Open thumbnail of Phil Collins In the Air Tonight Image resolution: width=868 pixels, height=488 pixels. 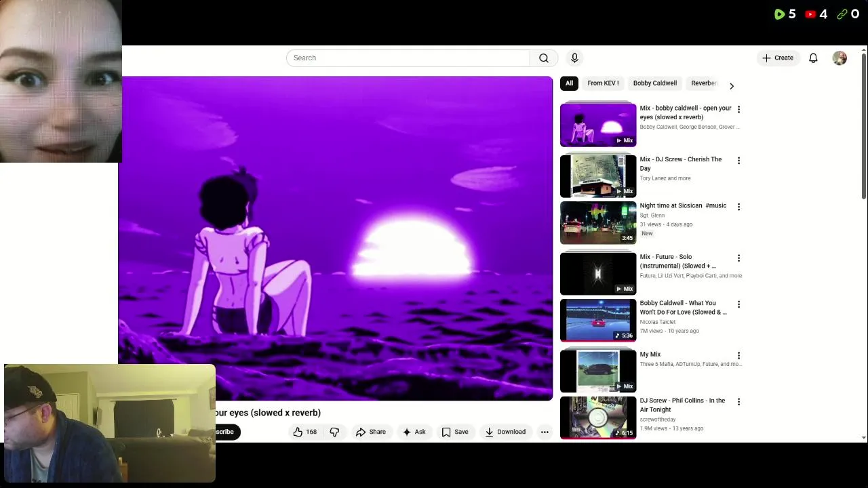point(598,418)
